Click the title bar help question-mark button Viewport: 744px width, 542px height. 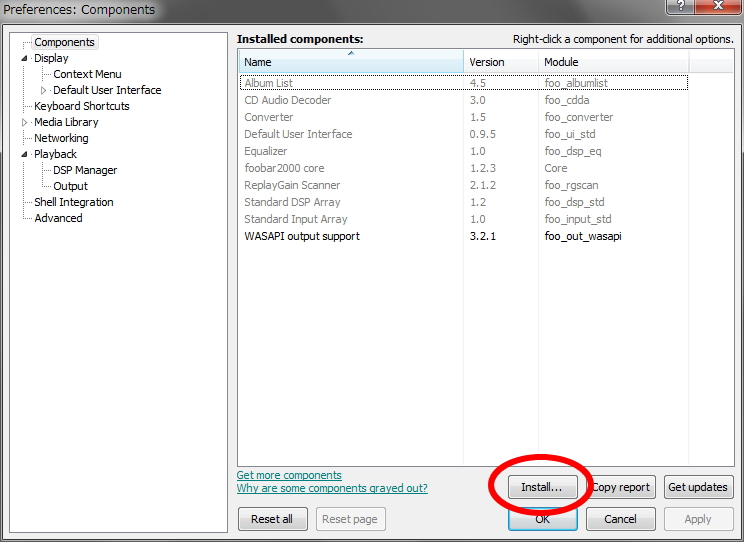pyautogui.click(x=680, y=6)
